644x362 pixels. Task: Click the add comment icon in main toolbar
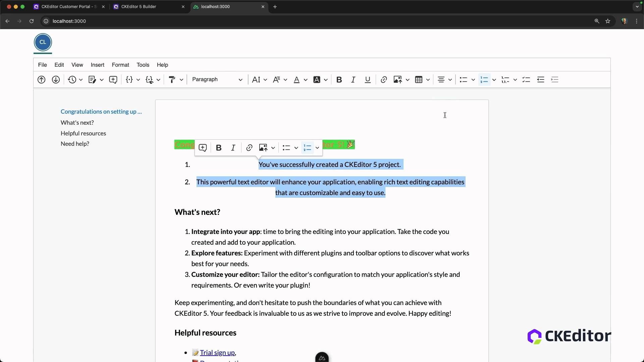(113, 80)
